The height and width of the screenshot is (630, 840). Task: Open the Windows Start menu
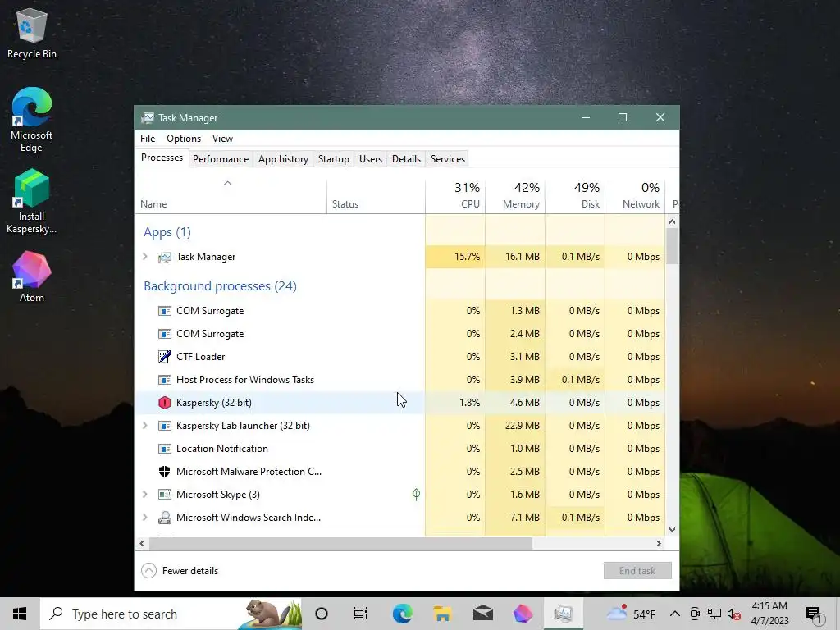coord(20,614)
